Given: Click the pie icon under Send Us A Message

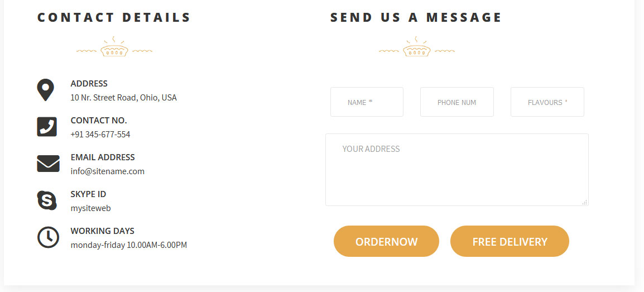Looking at the screenshot, I should [416, 46].
